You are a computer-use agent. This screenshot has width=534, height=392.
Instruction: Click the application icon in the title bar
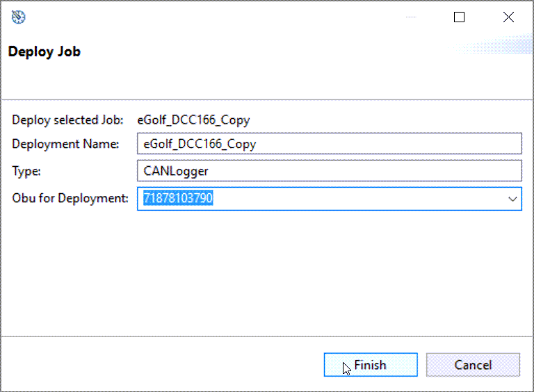click(x=18, y=17)
